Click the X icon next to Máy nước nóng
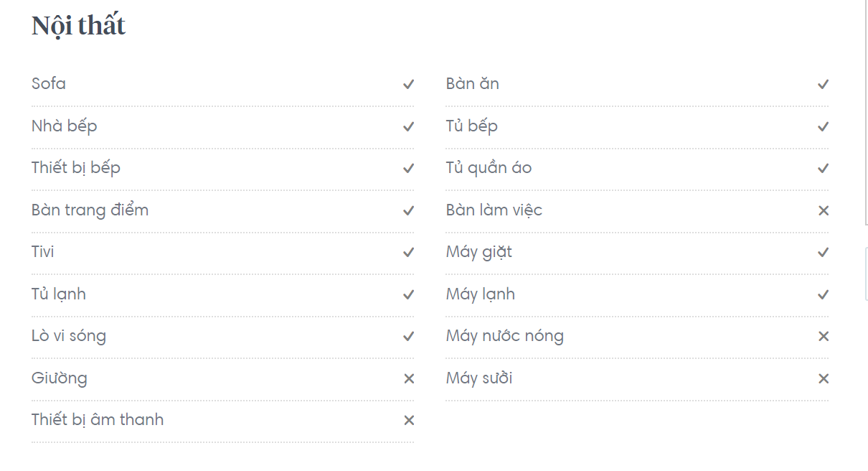The height and width of the screenshot is (471, 868). pyautogui.click(x=824, y=337)
